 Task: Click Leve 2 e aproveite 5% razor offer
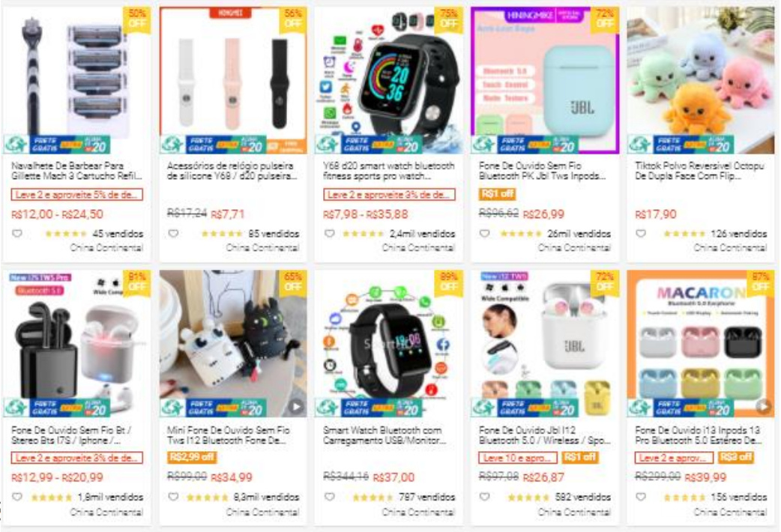[x=77, y=194]
